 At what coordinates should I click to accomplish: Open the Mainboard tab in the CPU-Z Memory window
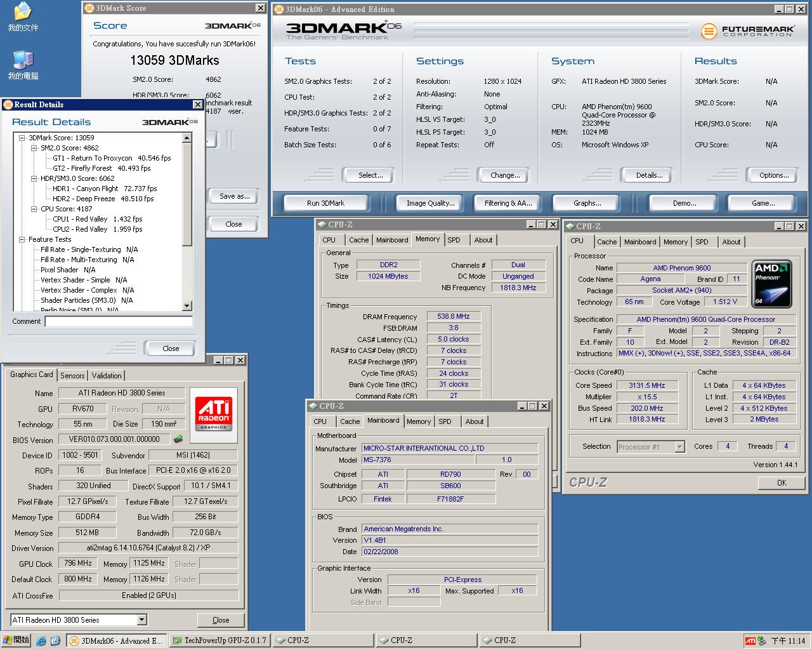[x=392, y=240]
